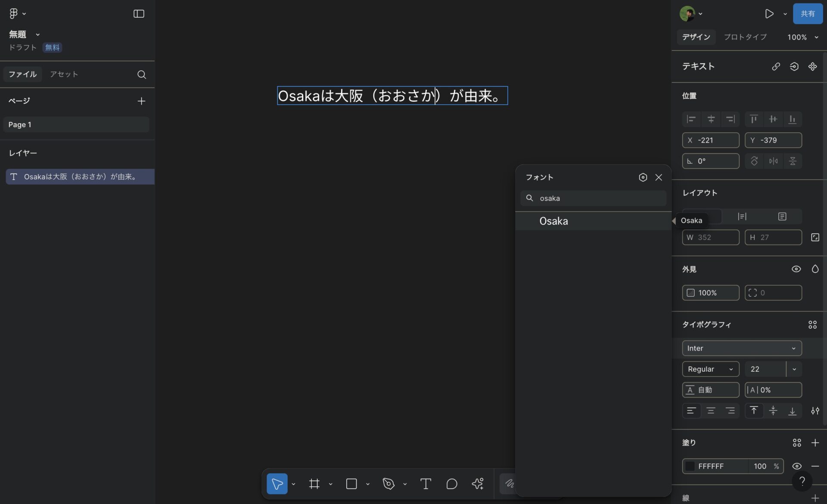The image size is (827, 504).
Task: Click the link icon in テキスト header
Action: pyautogui.click(x=776, y=66)
